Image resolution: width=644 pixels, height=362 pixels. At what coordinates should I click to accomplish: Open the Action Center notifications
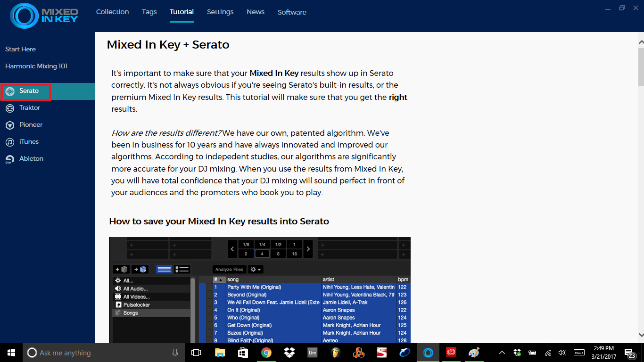[x=630, y=353]
